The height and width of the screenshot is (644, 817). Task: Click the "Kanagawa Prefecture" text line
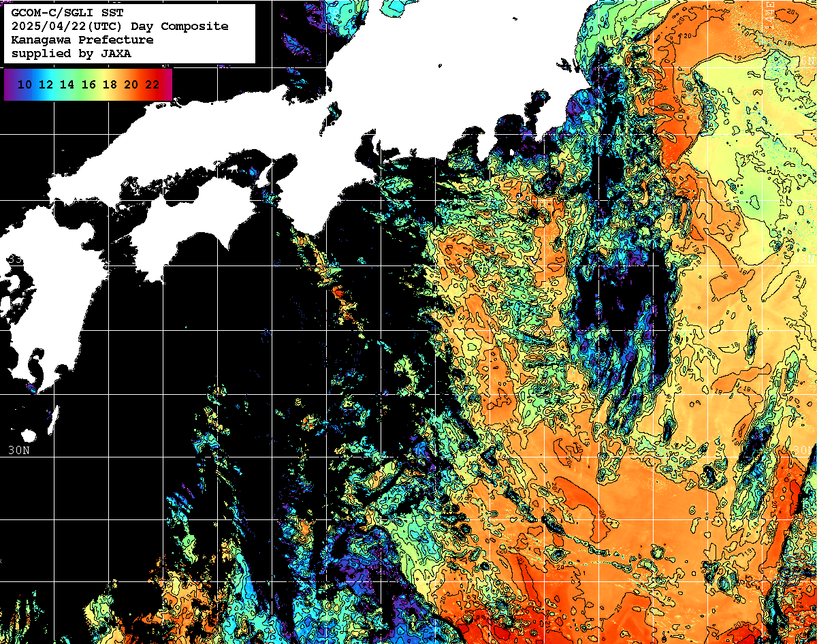82,40
